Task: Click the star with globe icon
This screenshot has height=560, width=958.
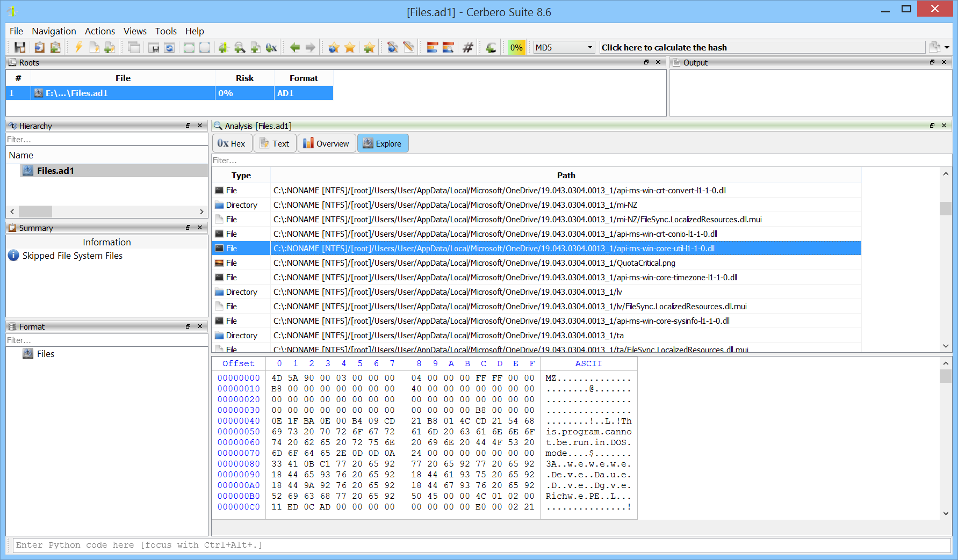Action: tap(334, 48)
